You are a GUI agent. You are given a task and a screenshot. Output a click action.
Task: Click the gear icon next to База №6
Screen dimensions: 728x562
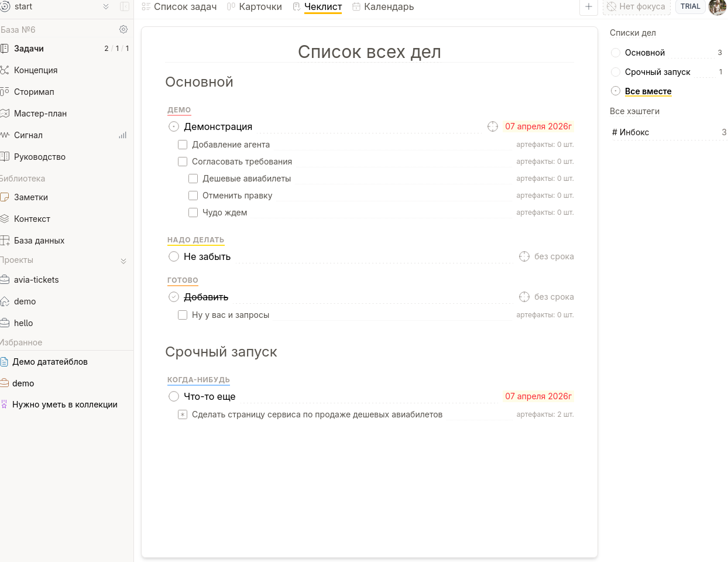[x=123, y=29]
